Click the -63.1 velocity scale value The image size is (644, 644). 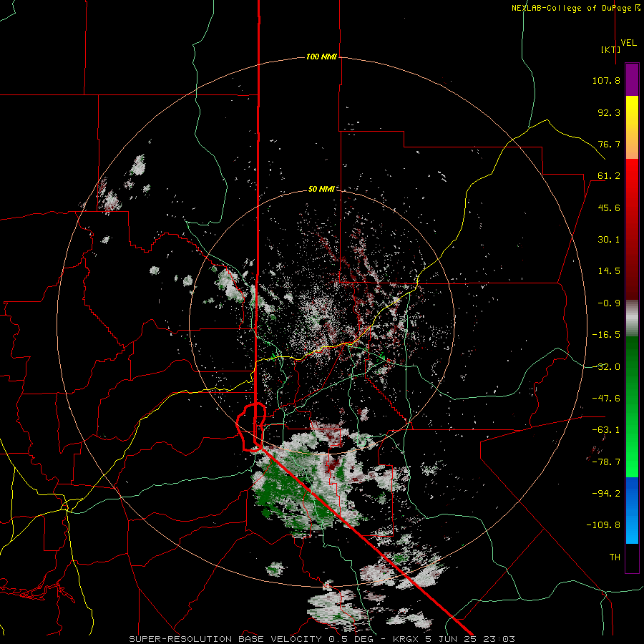606,430
